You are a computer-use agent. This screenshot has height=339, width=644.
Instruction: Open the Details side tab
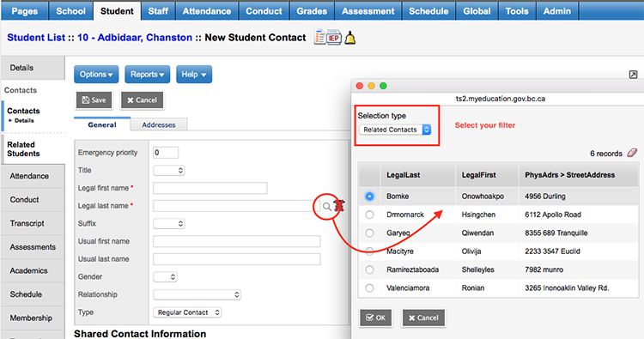click(x=33, y=68)
